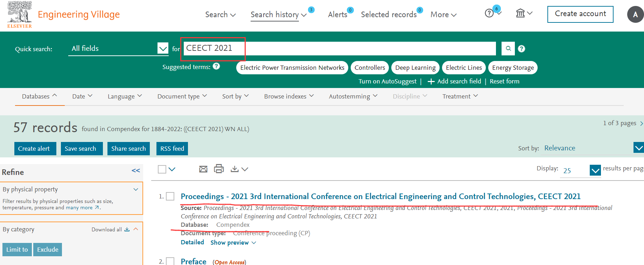Click the Share search button
644x265 pixels.
click(x=129, y=149)
